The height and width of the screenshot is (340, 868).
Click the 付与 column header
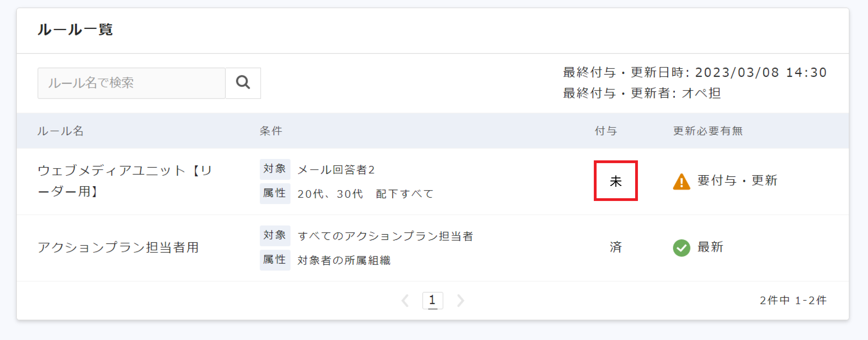(x=606, y=131)
